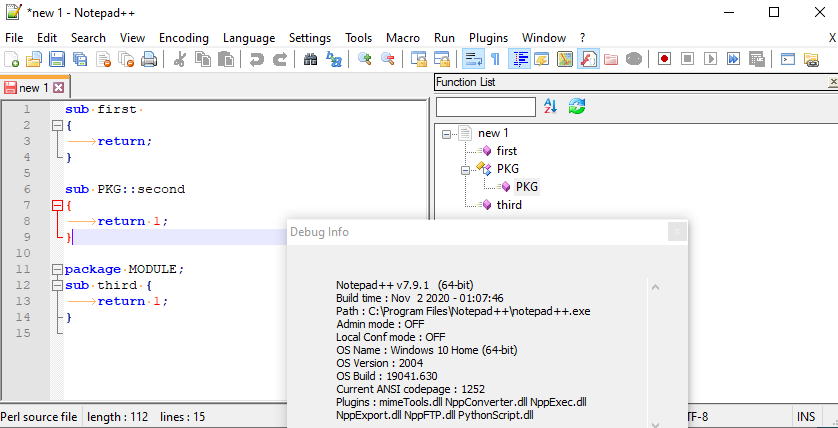The image size is (838, 428).
Task: Print the document using printer icon
Action: coord(149,59)
